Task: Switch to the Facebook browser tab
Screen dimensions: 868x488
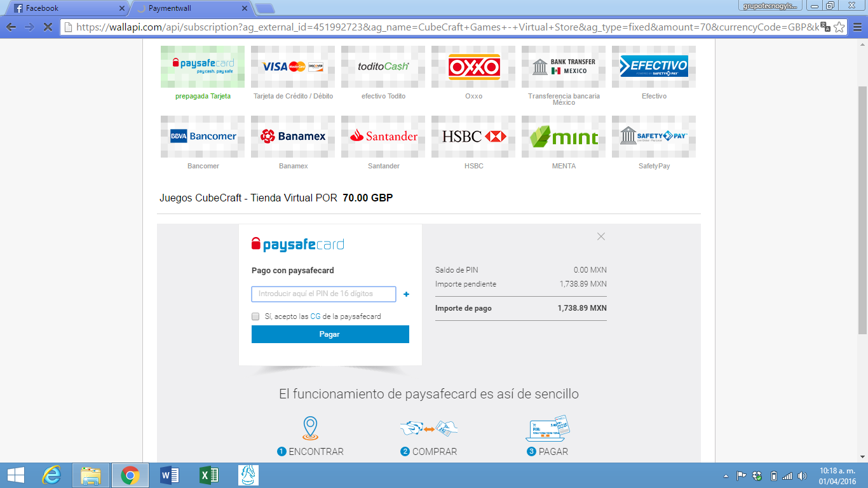Action: [67, 8]
